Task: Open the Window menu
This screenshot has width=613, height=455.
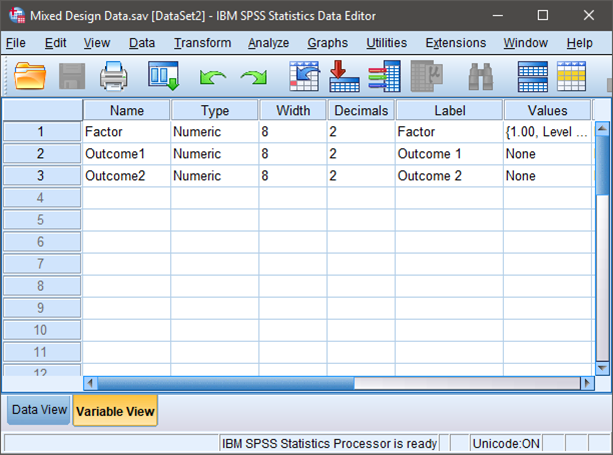Action: point(525,43)
